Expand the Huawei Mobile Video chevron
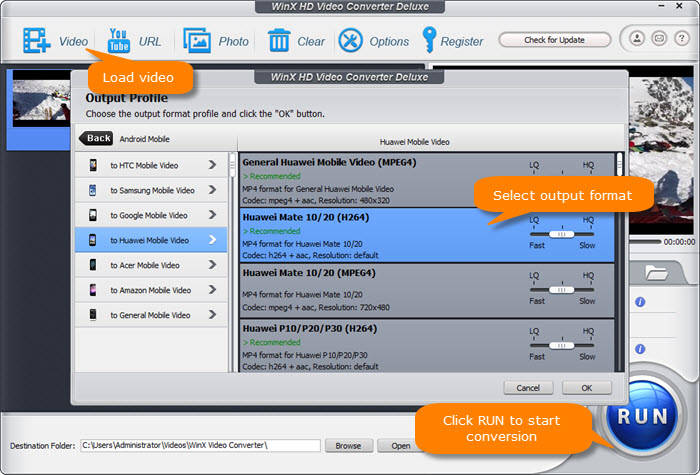Viewport: 700px width, 475px height. 212,240
